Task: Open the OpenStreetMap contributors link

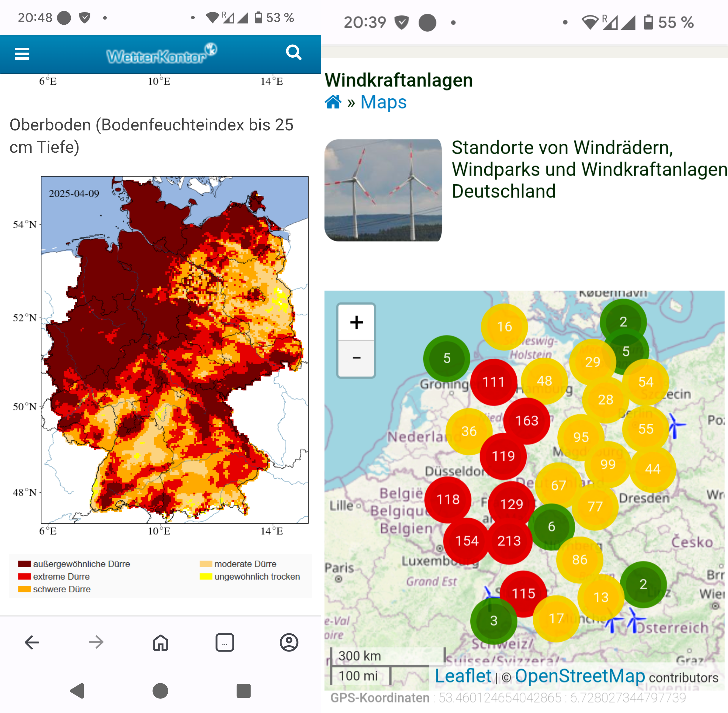Action: coord(580,676)
